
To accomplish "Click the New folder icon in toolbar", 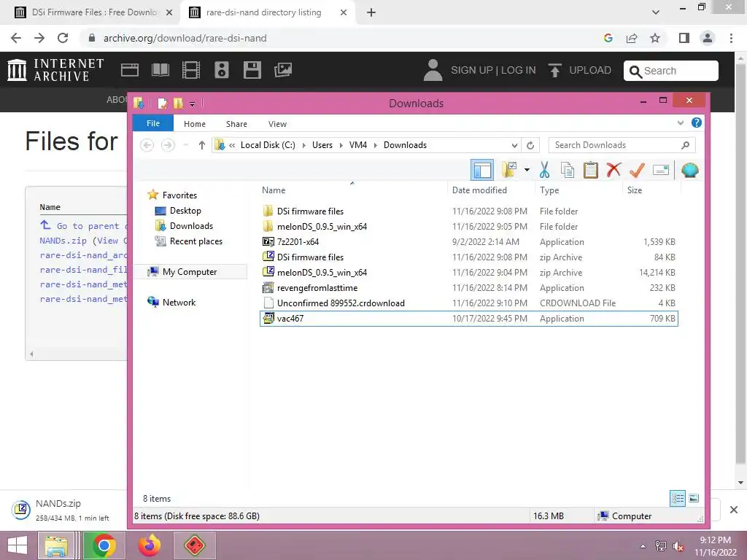I will tap(509, 170).
